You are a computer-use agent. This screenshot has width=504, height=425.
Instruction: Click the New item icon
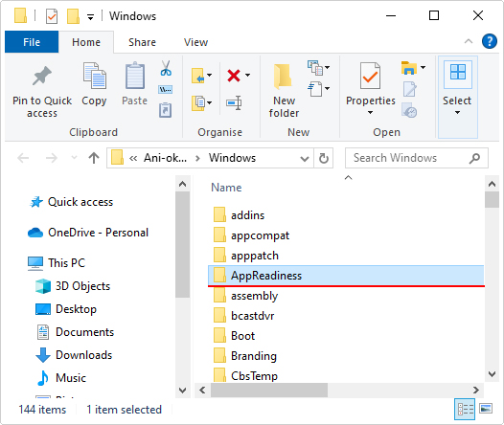[315, 68]
